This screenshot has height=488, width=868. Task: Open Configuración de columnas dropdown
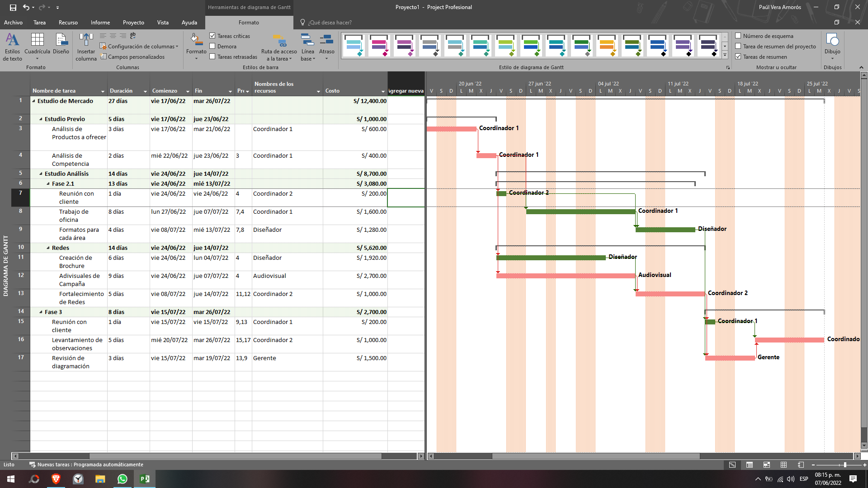point(140,47)
